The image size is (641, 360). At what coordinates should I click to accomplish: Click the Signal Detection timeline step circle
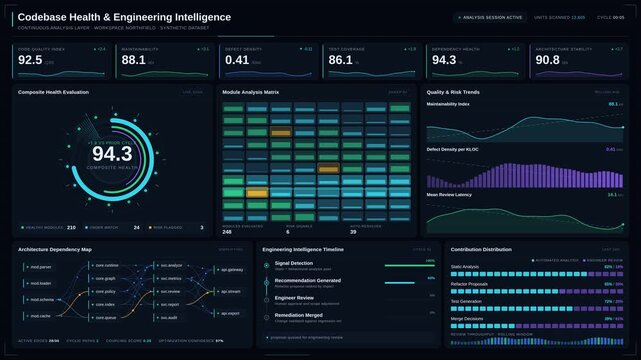tap(267, 266)
